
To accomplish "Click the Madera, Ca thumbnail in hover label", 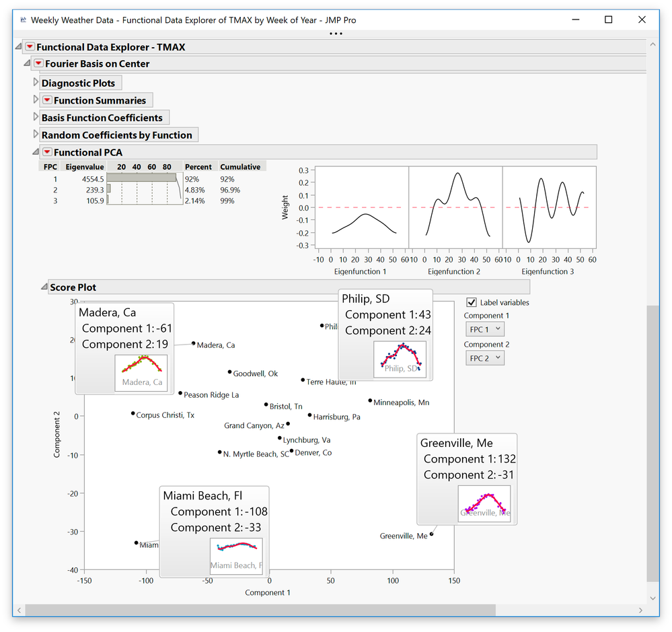I will coord(141,373).
